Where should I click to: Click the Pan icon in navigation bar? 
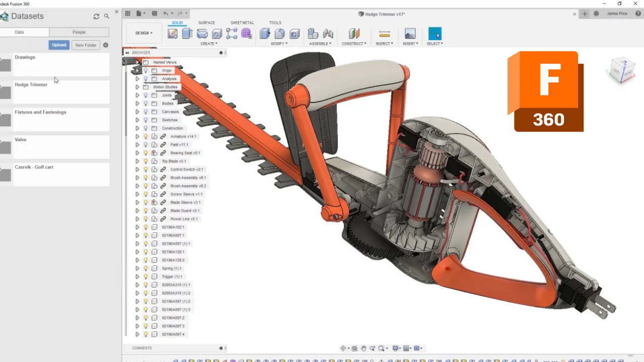363,348
